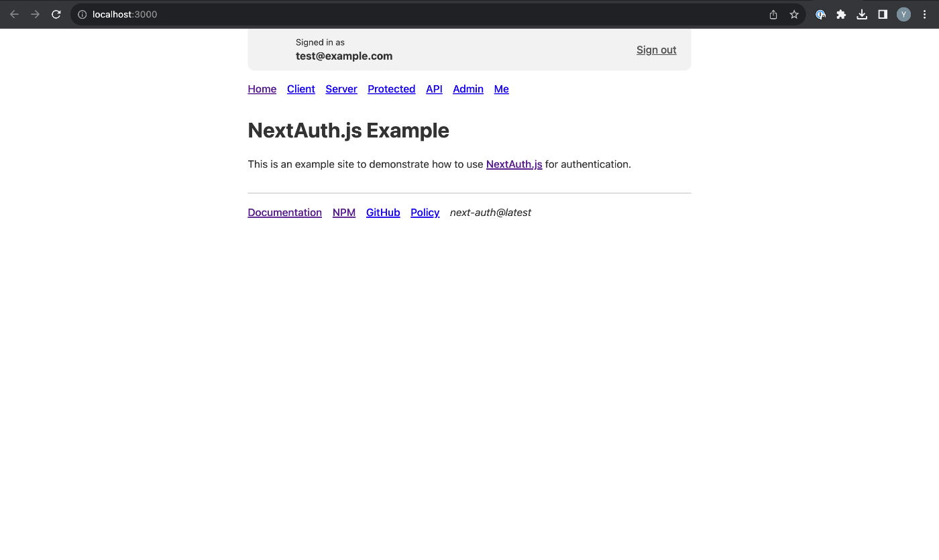
Task: Go to the Home nav link
Action: click(262, 89)
